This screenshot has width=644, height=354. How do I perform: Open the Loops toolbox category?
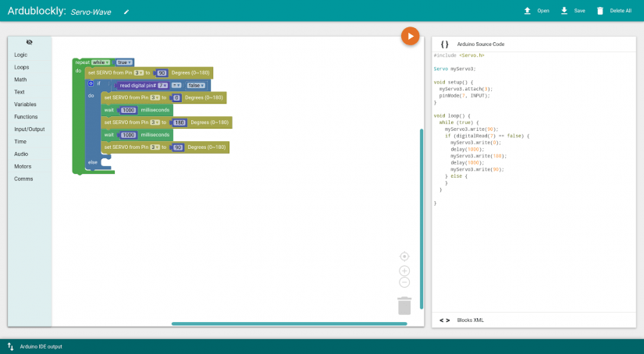coord(22,67)
